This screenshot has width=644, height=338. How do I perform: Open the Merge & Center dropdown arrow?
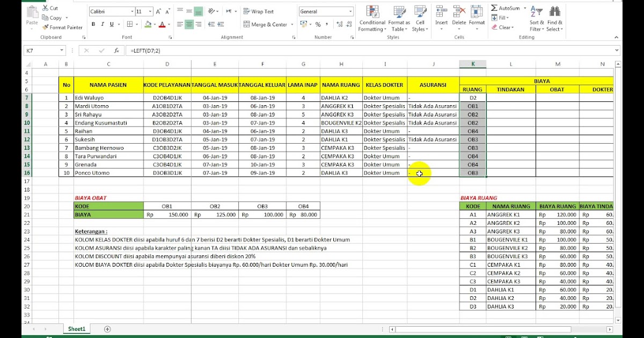292,24
